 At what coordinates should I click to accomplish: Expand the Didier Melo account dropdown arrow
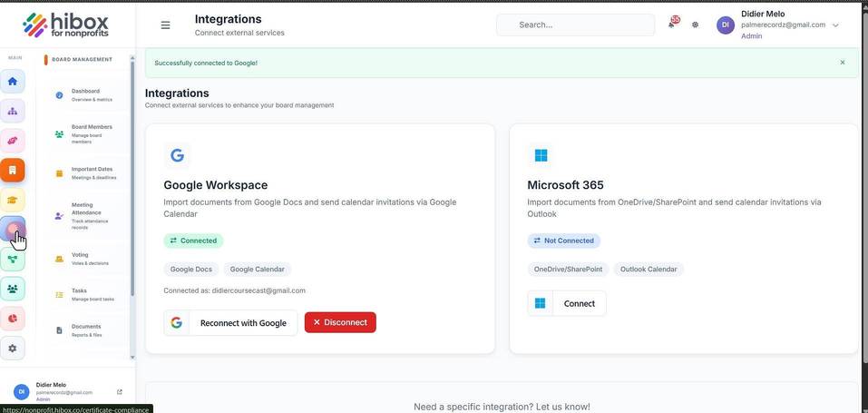click(835, 25)
